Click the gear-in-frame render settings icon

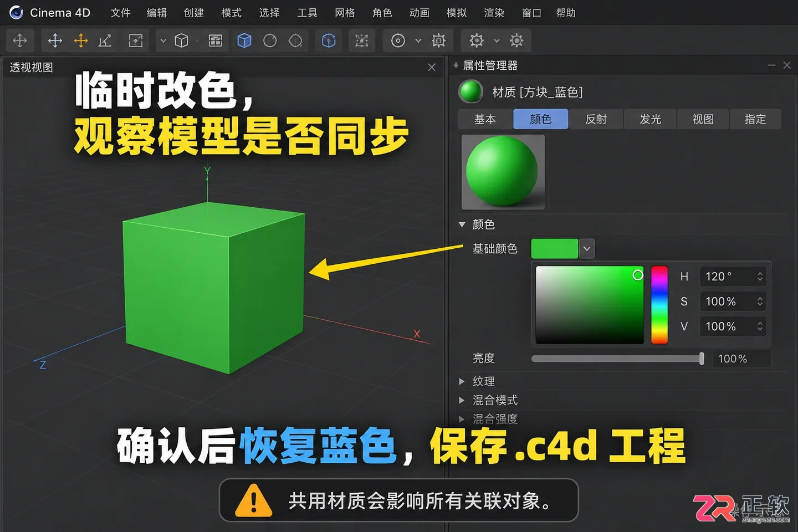[438, 40]
